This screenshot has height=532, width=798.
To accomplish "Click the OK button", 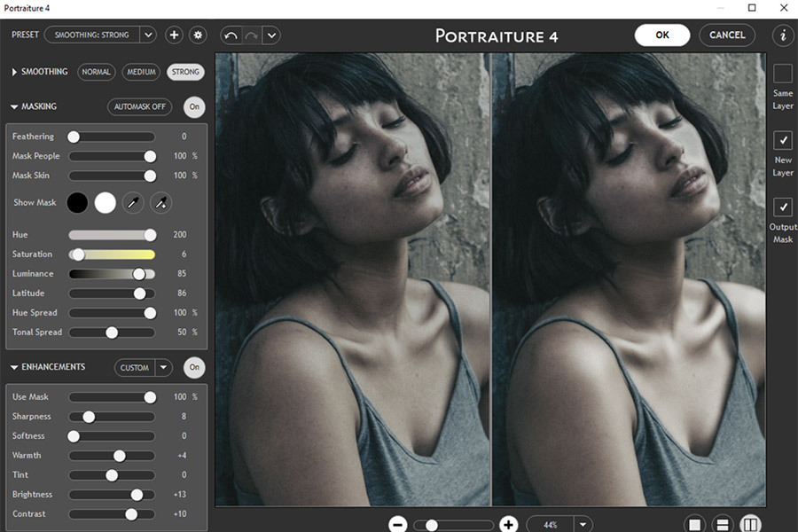I will click(662, 35).
